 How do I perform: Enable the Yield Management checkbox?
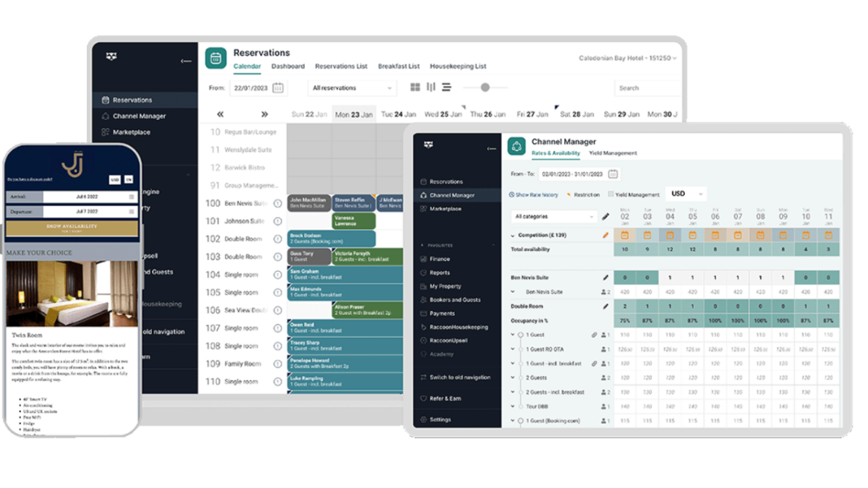(611, 194)
